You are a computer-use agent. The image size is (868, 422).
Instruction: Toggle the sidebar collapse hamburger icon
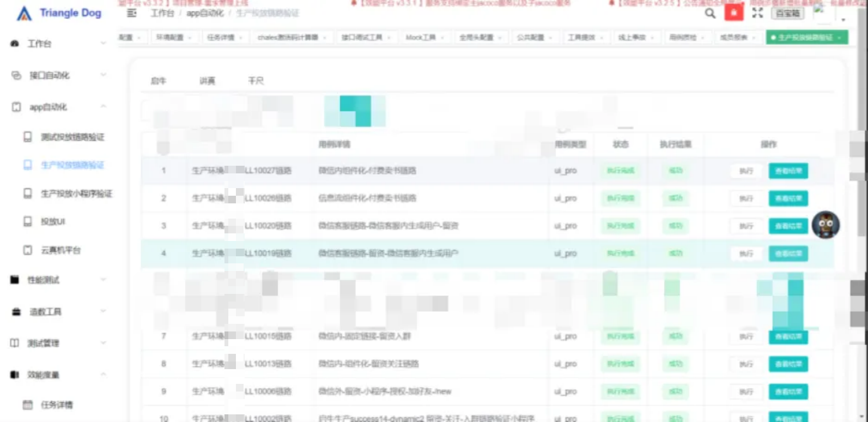132,13
